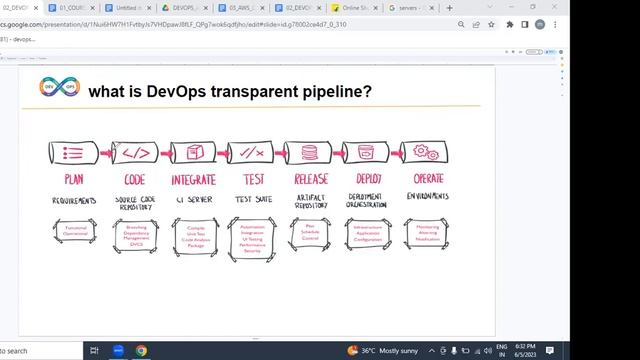Open the Google servers search tab
Image resolution: width=640 pixels, height=360 pixels.
click(411, 8)
